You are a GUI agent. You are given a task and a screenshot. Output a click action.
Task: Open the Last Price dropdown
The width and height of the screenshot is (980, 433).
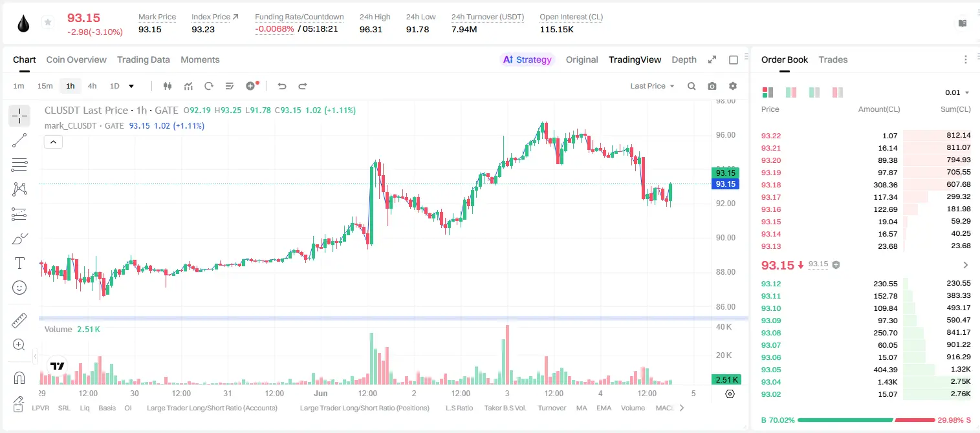[652, 86]
